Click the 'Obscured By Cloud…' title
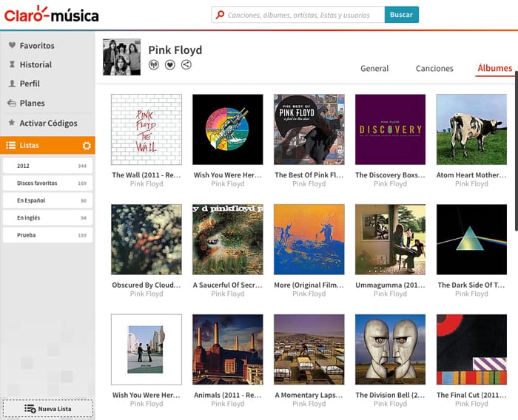 pos(147,285)
